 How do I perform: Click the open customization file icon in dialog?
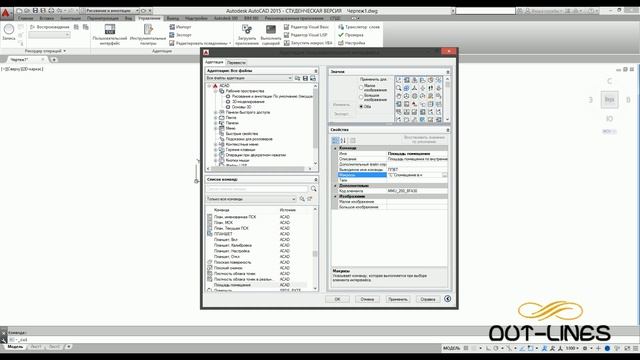(x=298, y=78)
